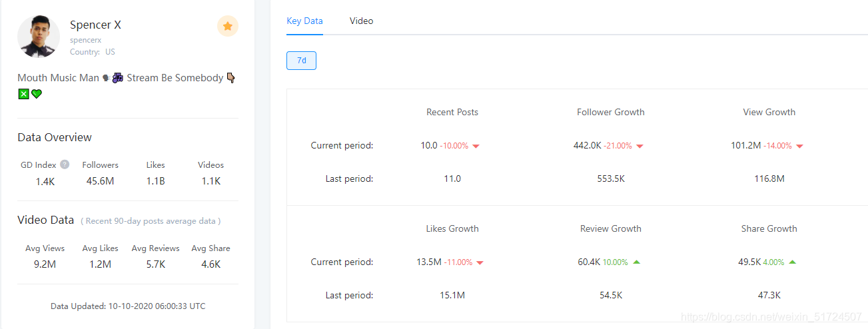
Task: Click Share Growth current value 49.5K
Action: click(x=749, y=262)
